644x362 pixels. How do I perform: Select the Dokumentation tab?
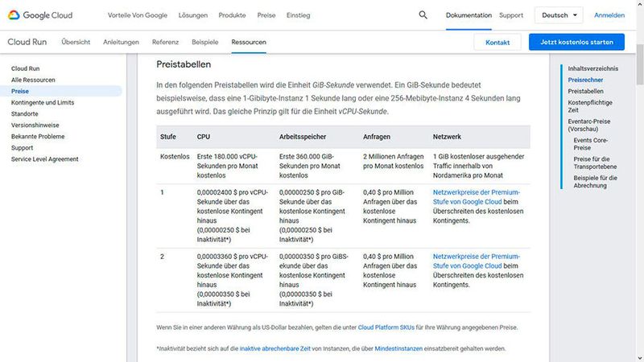point(469,15)
